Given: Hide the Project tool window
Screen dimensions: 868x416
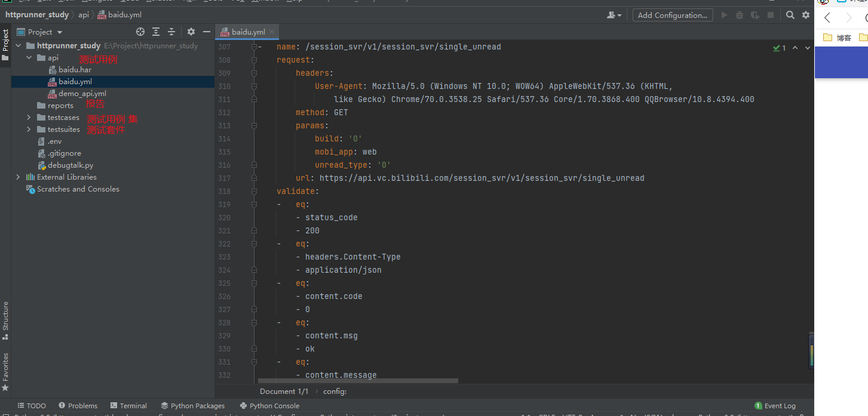Looking at the screenshot, I should tap(207, 32).
